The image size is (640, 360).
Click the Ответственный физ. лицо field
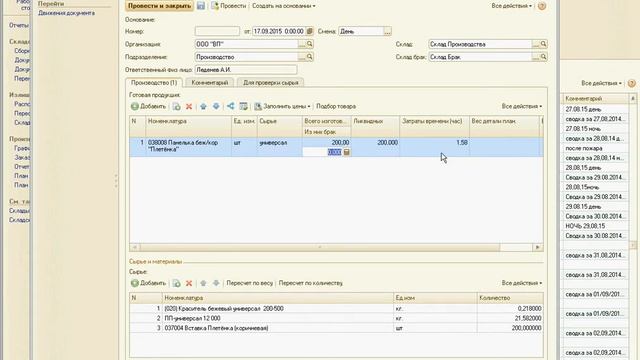pos(246,70)
